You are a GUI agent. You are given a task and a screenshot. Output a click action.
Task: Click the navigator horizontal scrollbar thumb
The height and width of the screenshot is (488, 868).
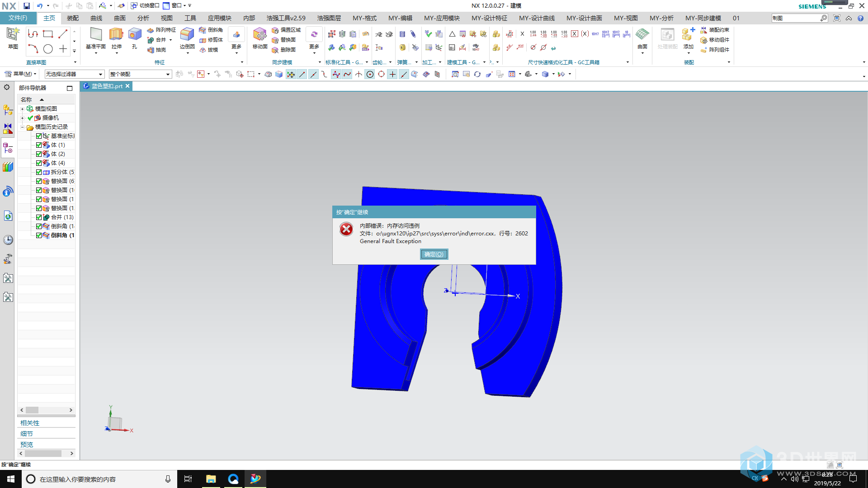coord(32,410)
